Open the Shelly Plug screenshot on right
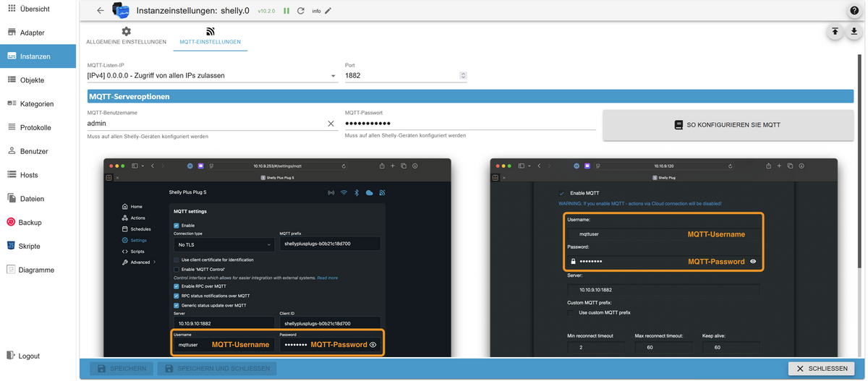 [x=663, y=257]
